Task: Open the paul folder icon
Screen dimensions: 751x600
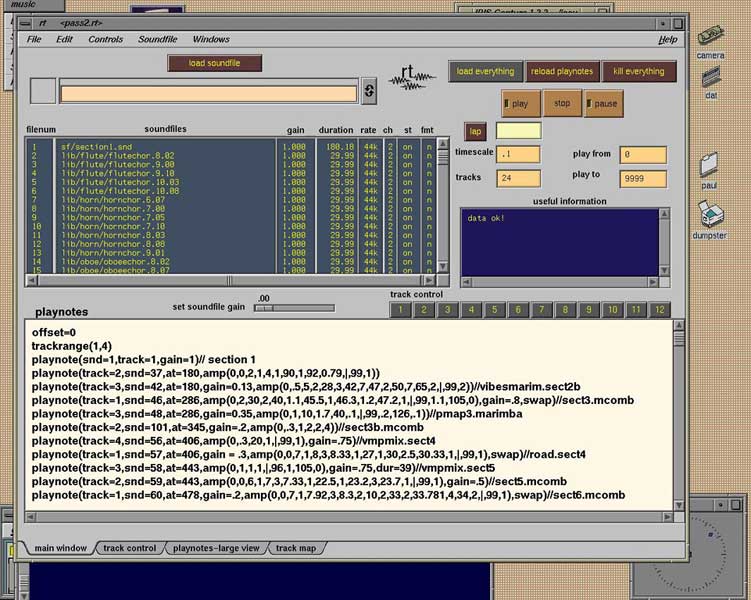Action: click(x=710, y=167)
